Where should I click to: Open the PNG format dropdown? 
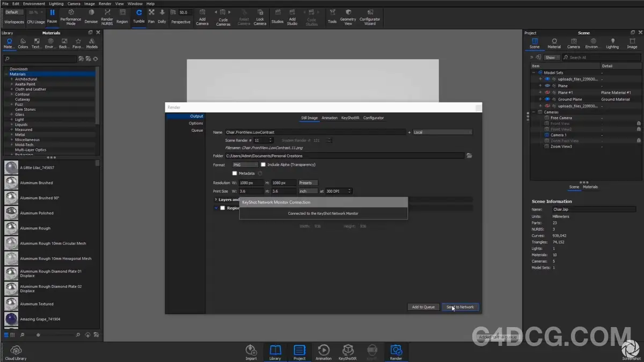pos(245,164)
